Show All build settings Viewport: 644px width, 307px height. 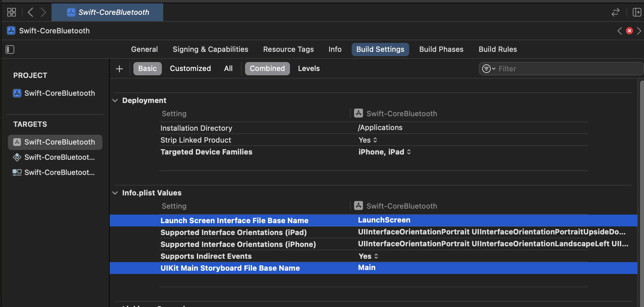(228, 68)
